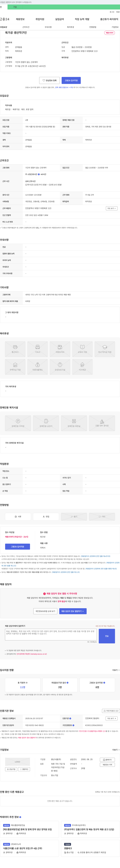Click the lower 고용24 입사지원 button
This screenshot has height=868, width=120.
18,546
